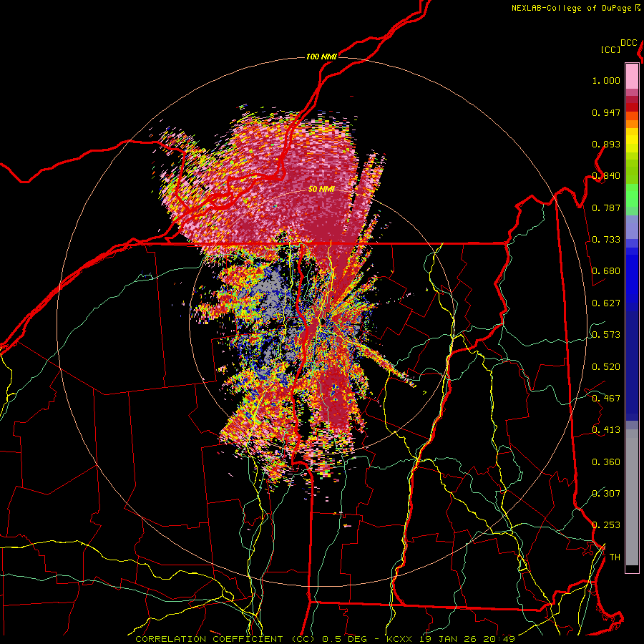Click the 0.893 scale value
Image resolution: width=644 pixels, height=644 pixels.
[x=606, y=144]
